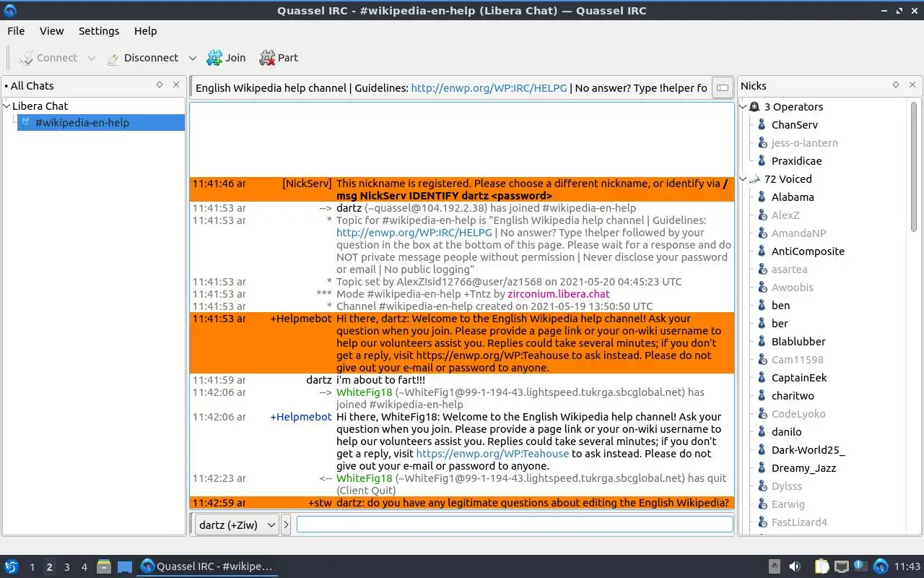
Task: Open the View menu
Action: click(x=51, y=31)
